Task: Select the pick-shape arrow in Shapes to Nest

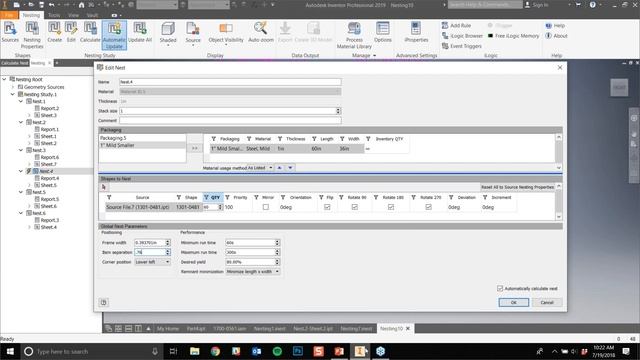Action: 104,187
